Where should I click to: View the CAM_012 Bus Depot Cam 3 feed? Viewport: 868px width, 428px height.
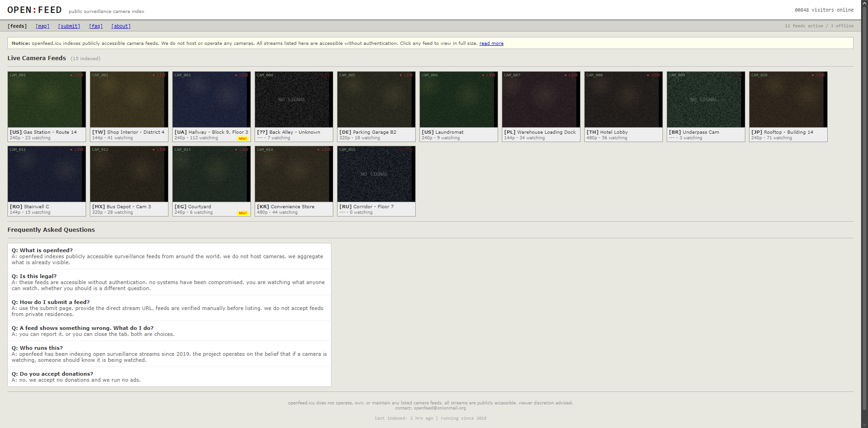coord(129,174)
